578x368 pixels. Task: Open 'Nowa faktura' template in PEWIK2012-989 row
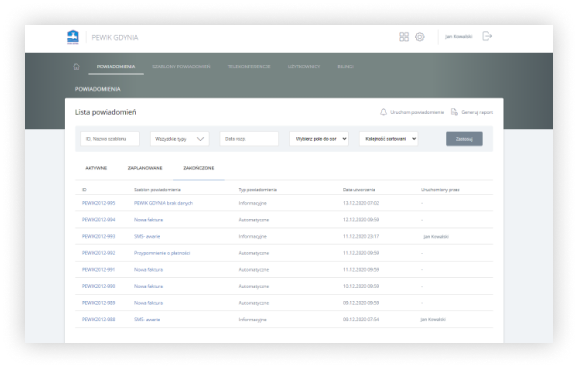pos(148,303)
